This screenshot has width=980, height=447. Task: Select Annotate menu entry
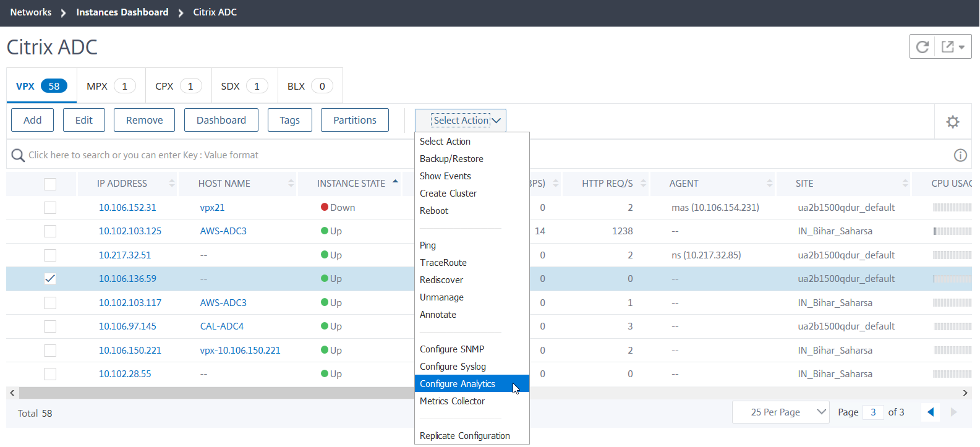(x=472, y=315)
